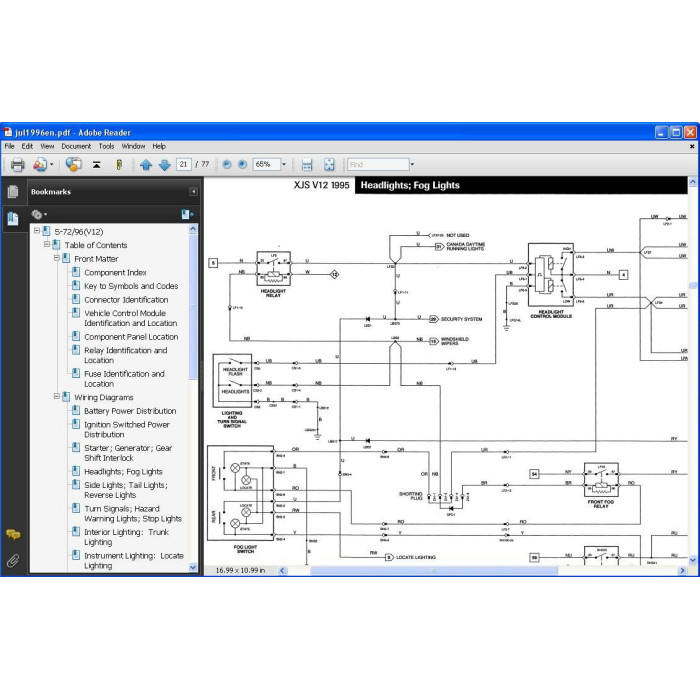This screenshot has width=700, height=700.
Task: Click the bookmarks panel vertical scrollbar thumb
Action: 193,307
